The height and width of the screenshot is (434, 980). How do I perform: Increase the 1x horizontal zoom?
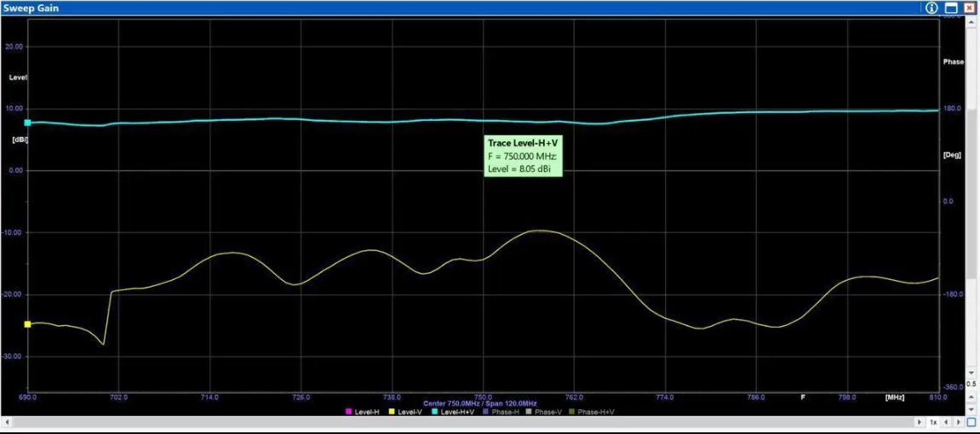[x=960, y=422]
